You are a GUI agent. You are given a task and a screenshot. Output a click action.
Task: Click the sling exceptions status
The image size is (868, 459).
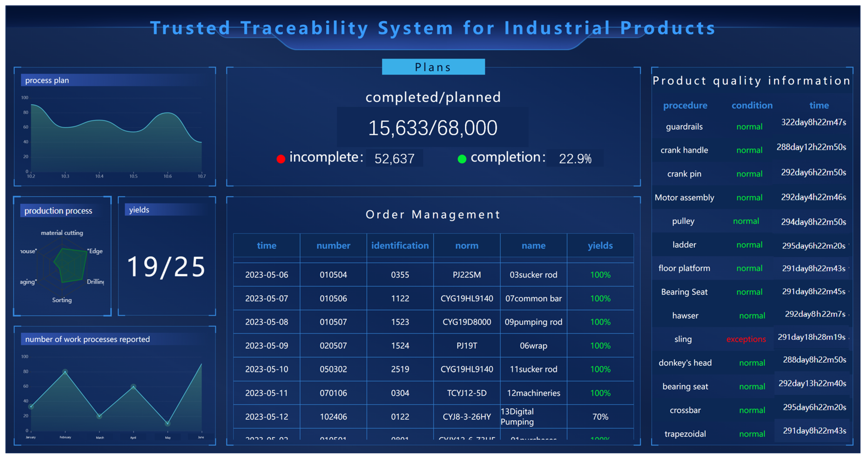click(746, 339)
